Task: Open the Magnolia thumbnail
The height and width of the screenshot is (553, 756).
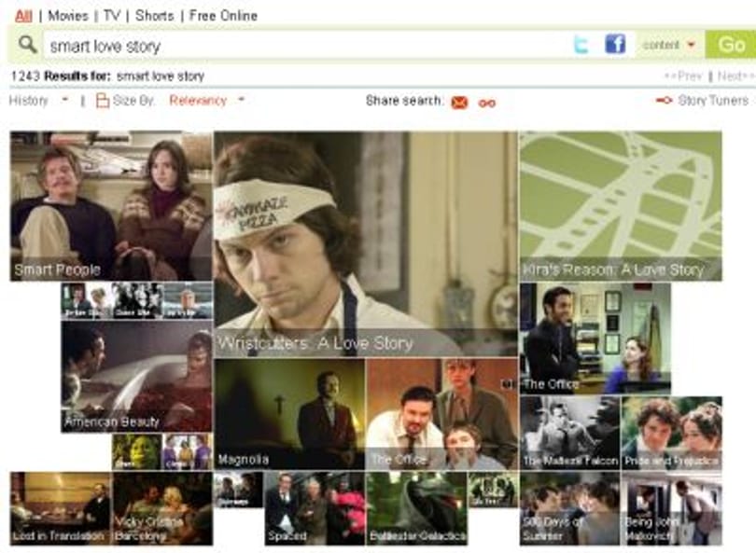Action: tap(289, 414)
